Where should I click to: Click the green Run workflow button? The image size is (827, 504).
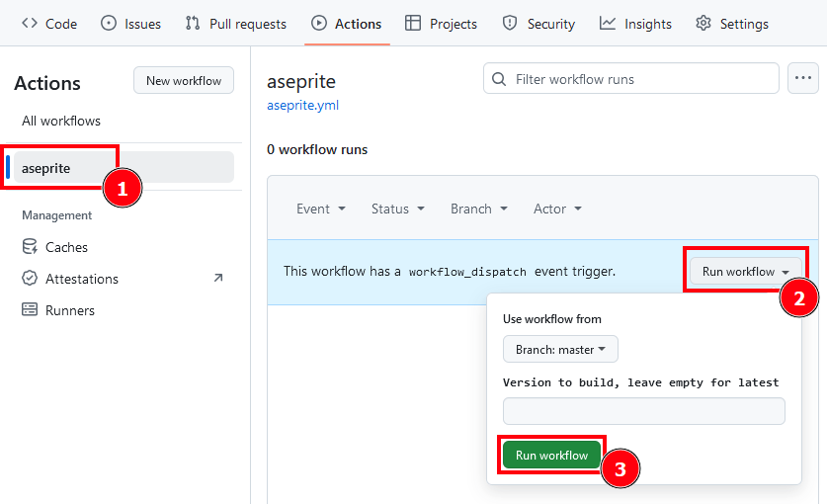pyautogui.click(x=551, y=455)
